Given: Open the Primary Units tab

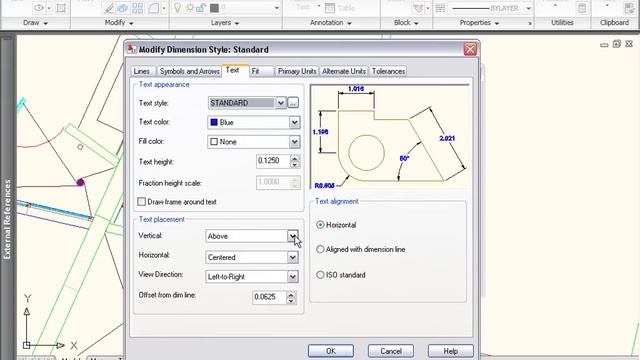Looking at the screenshot, I should coord(297,71).
